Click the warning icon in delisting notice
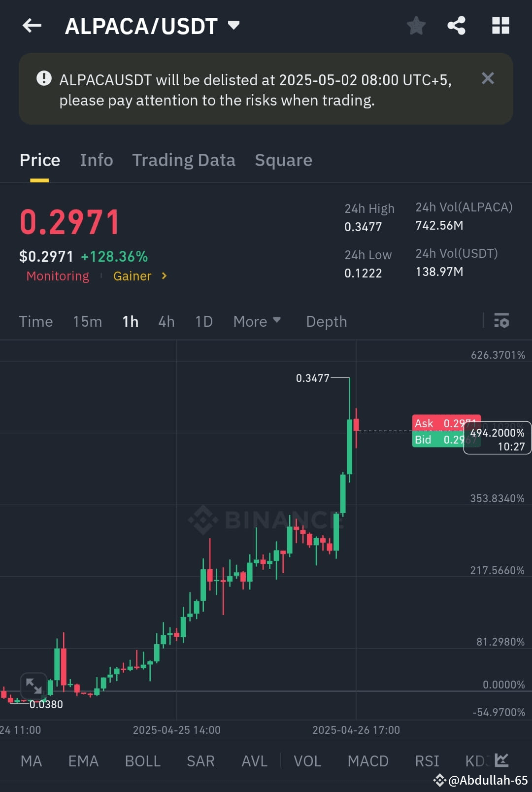This screenshot has width=532, height=792. coord(44,78)
